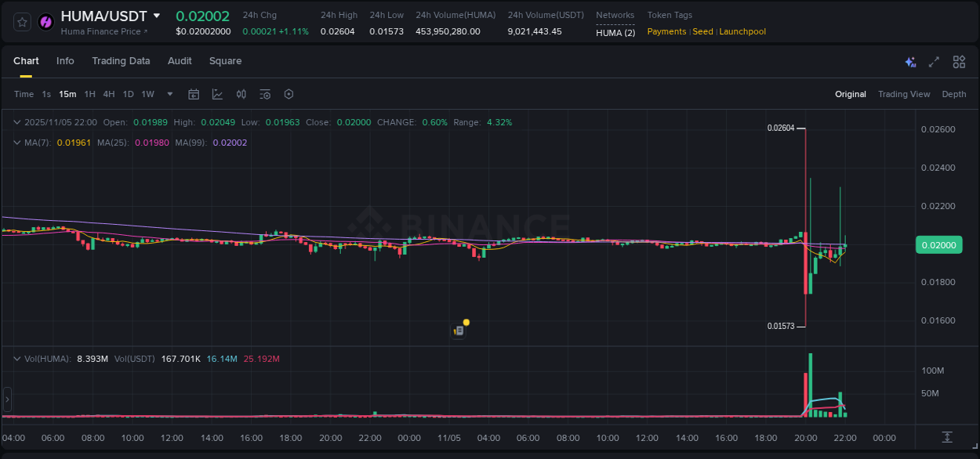Open the indicator list with eye icon
The width and height of the screenshot is (980, 459).
tap(264, 94)
